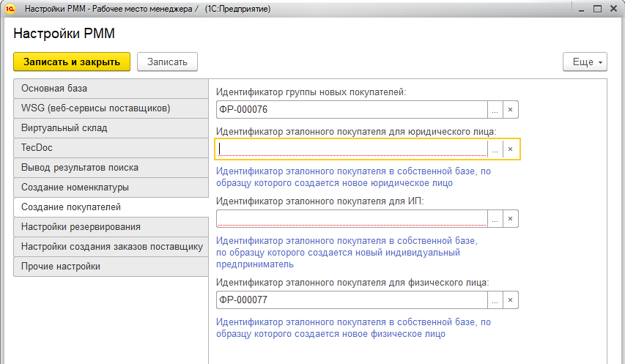Viewport: 625px width, 364px height.
Task: Click hint about новое юридическое лицо
Action: point(353,177)
